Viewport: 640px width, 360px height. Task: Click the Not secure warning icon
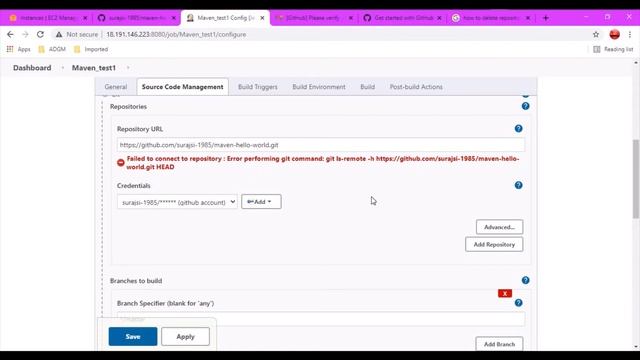[59, 35]
